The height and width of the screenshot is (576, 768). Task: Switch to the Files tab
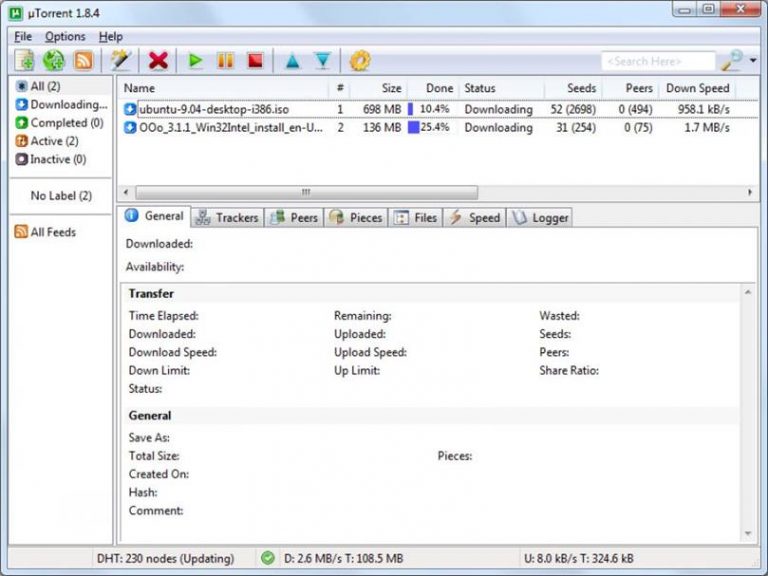point(415,217)
